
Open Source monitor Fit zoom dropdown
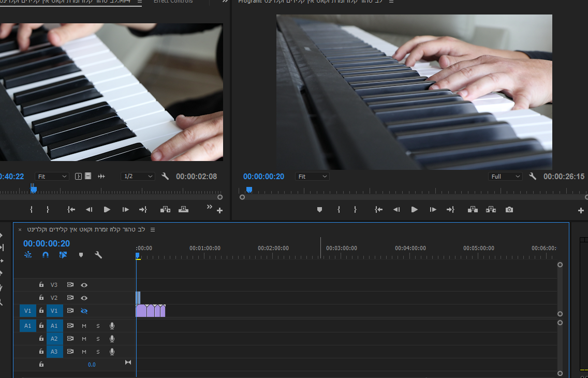[x=52, y=176]
